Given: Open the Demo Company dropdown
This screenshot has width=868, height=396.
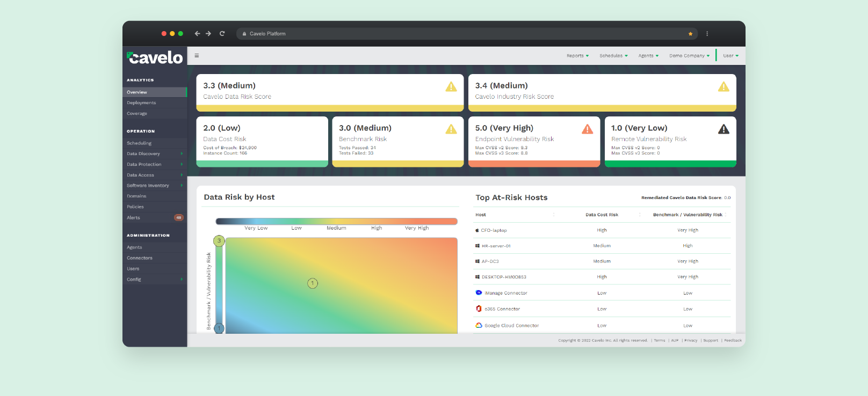Looking at the screenshot, I should pyautogui.click(x=689, y=56).
